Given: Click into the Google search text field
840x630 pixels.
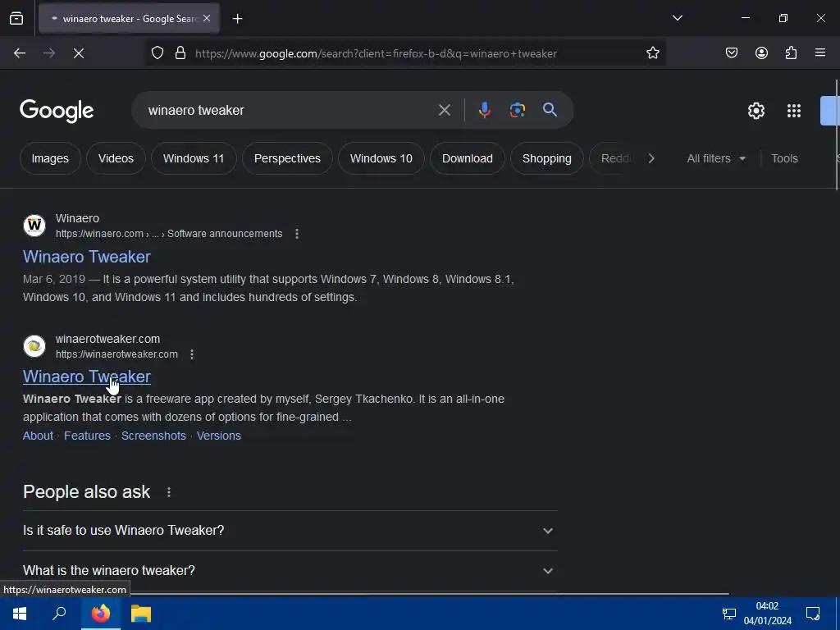Looking at the screenshot, I should [290, 111].
